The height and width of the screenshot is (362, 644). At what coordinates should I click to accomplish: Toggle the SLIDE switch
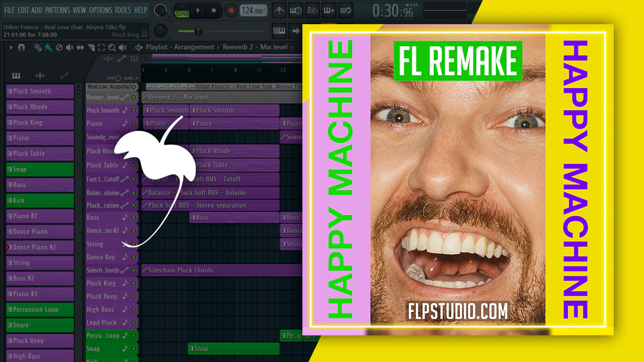[136, 78]
